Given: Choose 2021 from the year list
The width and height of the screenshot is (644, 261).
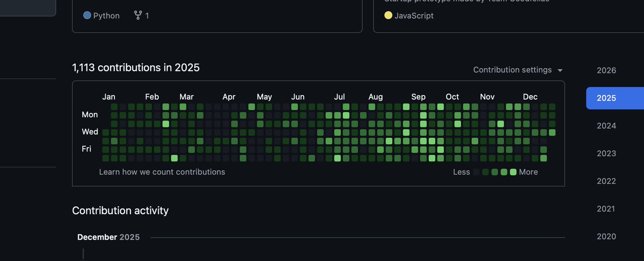Looking at the screenshot, I should click(x=606, y=209).
